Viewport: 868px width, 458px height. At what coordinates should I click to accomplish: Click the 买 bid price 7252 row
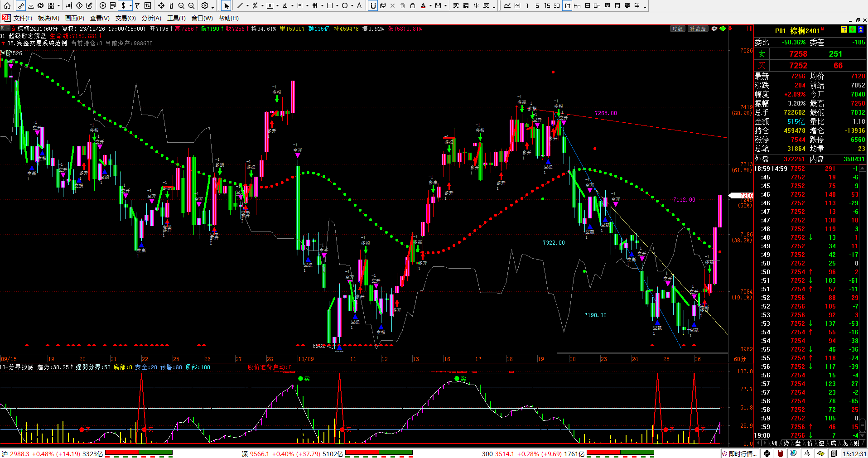click(x=810, y=65)
